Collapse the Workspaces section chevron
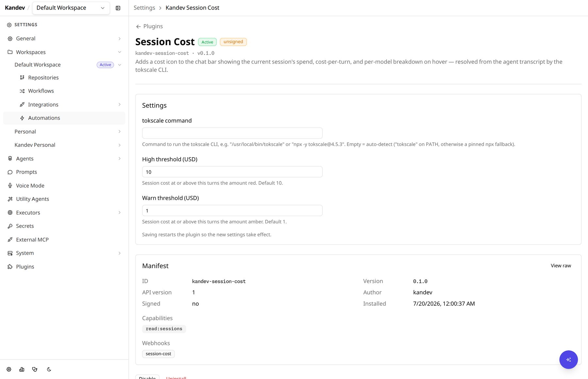The height and width of the screenshot is (379, 588). tap(120, 52)
